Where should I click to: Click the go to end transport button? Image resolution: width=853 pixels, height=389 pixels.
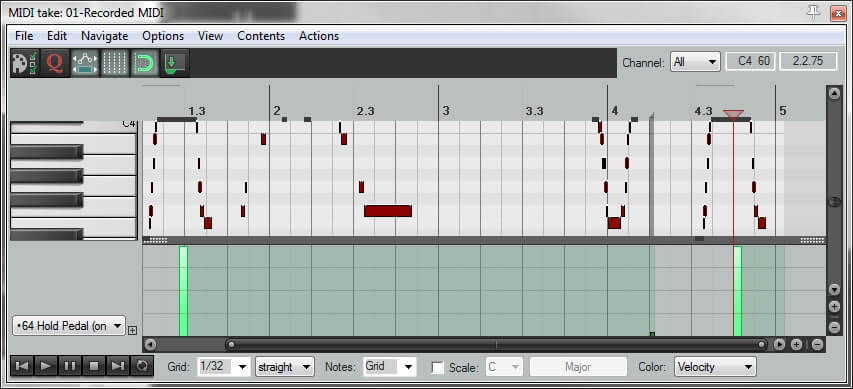118,366
